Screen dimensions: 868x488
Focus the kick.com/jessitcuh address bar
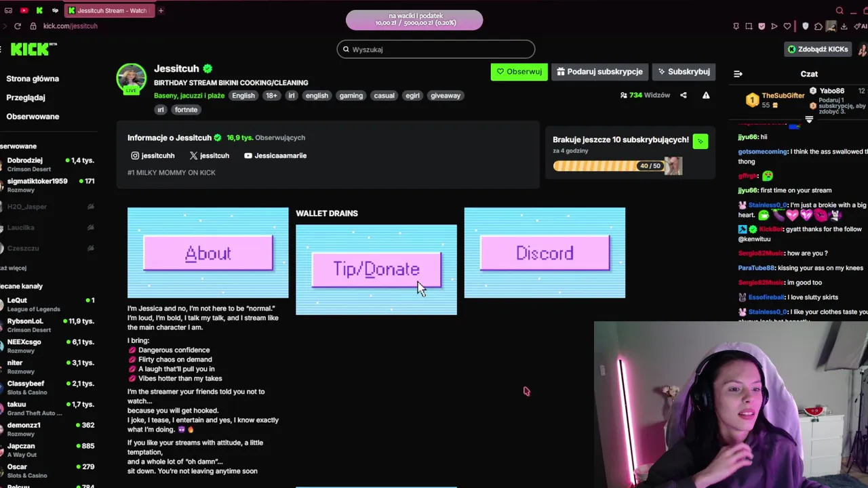[x=71, y=26]
